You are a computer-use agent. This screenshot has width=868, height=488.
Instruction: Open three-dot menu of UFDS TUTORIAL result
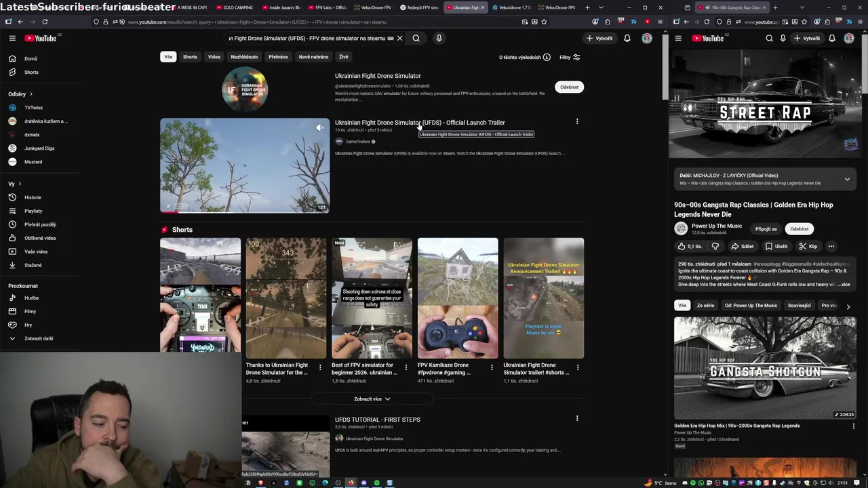(x=577, y=418)
